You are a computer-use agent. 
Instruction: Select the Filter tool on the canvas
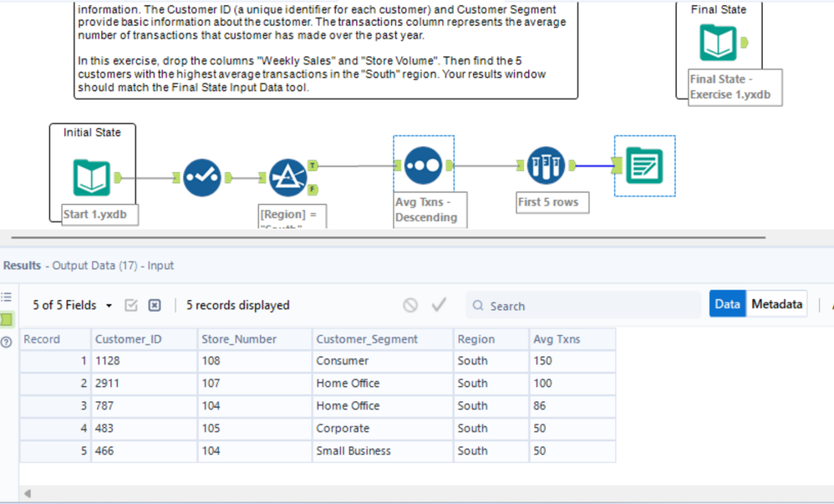coord(287,178)
